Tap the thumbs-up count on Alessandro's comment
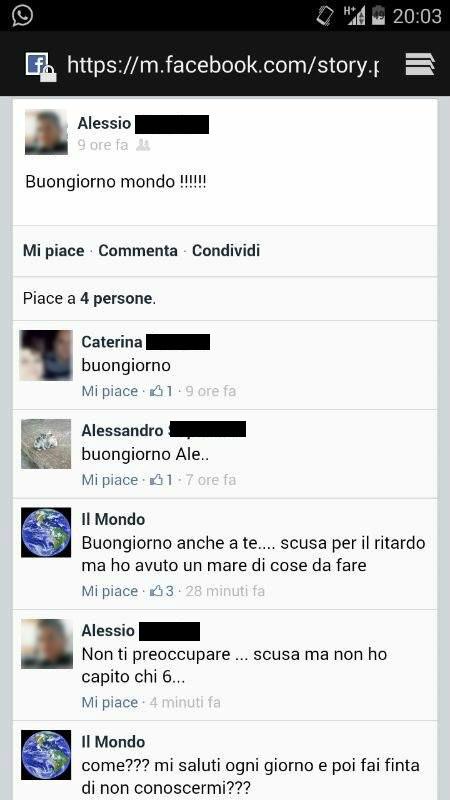 pyautogui.click(x=161, y=480)
